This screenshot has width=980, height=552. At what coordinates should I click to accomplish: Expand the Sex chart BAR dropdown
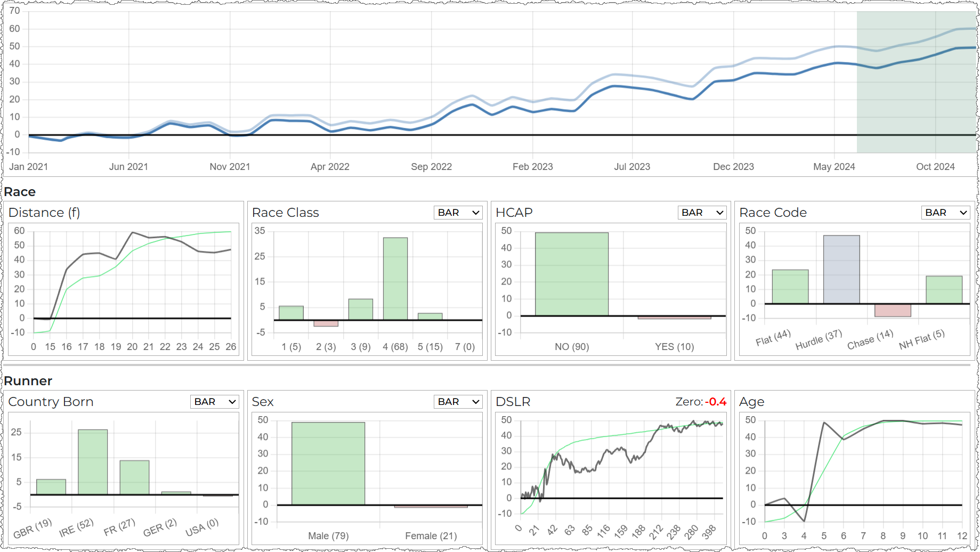(x=458, y=402)
